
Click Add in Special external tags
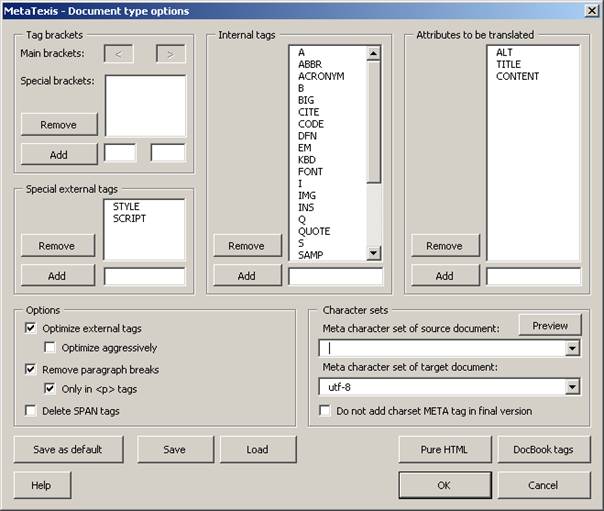(x=57, y=275)
